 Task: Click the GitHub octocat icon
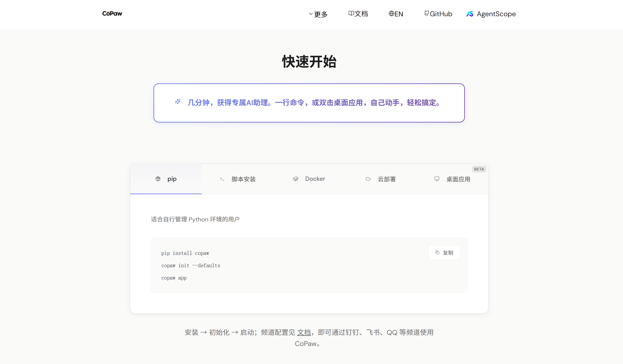point(427,13)
